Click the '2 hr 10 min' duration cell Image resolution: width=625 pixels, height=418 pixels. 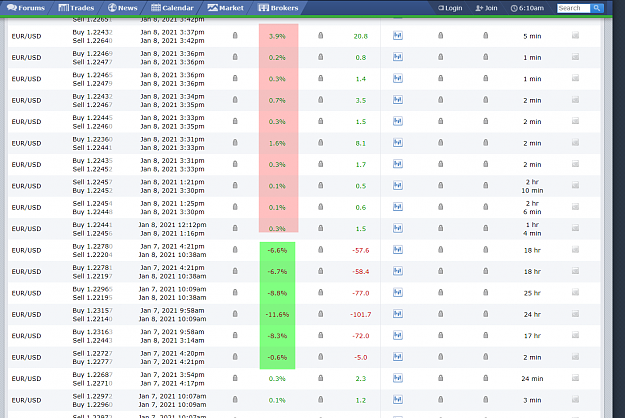532,186
